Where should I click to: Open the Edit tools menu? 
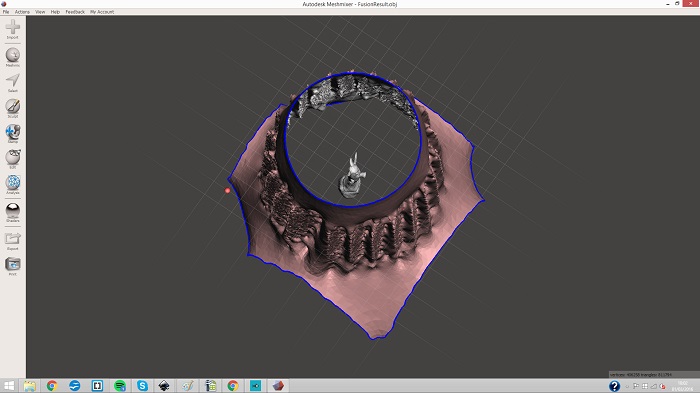pos(12,159)
